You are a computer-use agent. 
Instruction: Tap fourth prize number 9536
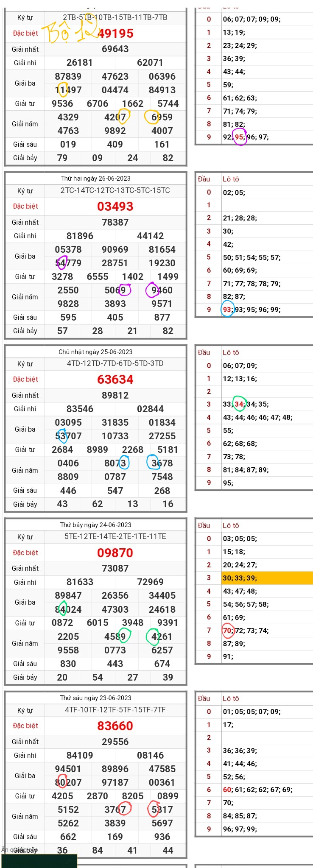pyautogui.click(x=62, y=103)
